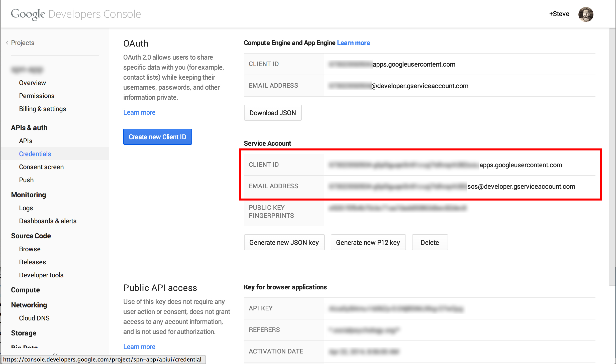
Task: Expand the Storage sidebar section
Action: (24, 333)
